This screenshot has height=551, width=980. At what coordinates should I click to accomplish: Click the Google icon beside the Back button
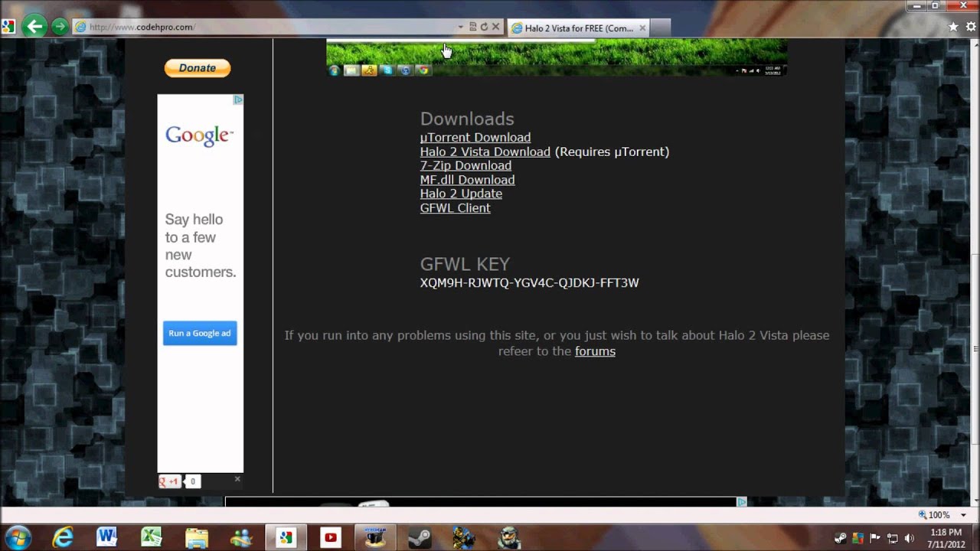tap(8, 27)
